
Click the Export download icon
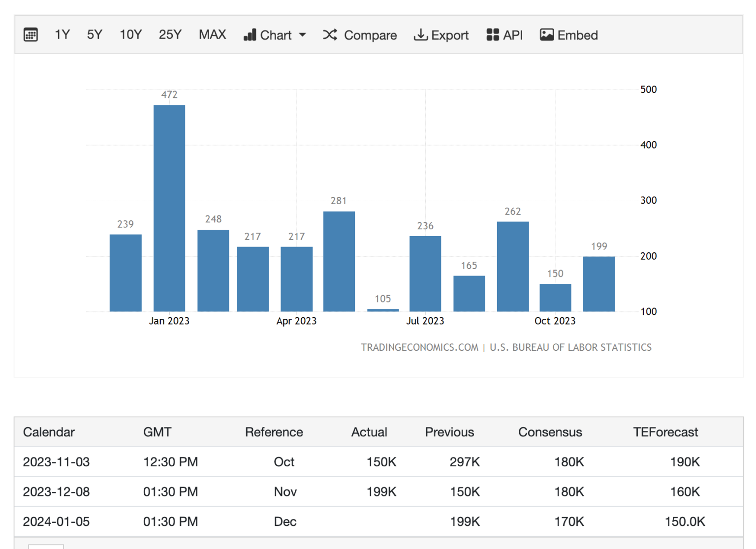[x=420, y=35]
